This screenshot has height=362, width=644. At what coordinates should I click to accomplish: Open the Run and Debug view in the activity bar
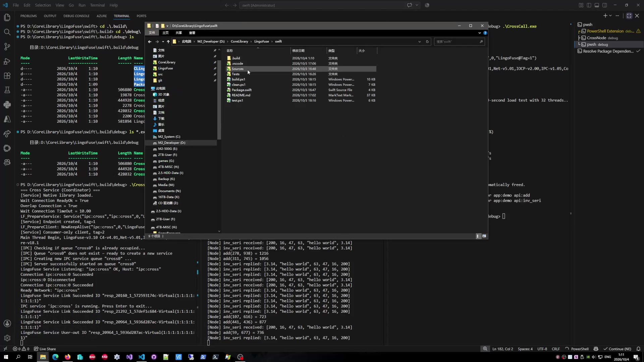pos(7,61)
